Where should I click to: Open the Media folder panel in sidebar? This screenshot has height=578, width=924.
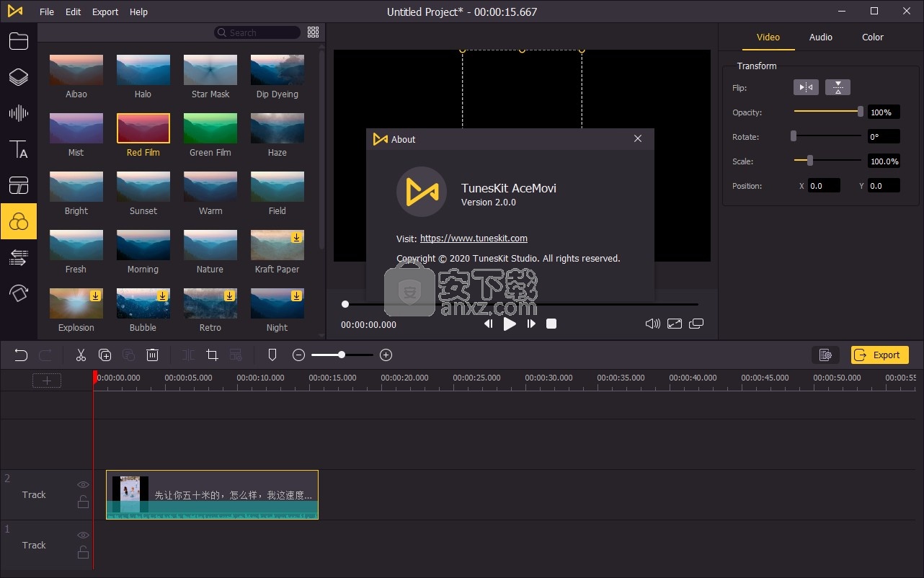19,41
